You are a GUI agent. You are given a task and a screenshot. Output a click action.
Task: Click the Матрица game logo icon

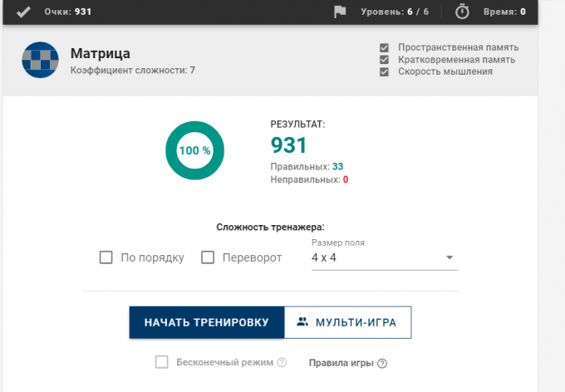[38, 61]
